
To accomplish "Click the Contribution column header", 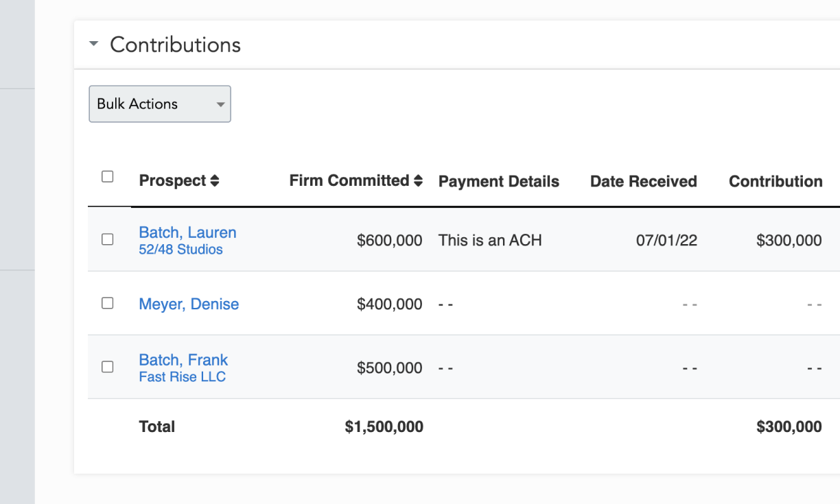I will pos(775,182).
